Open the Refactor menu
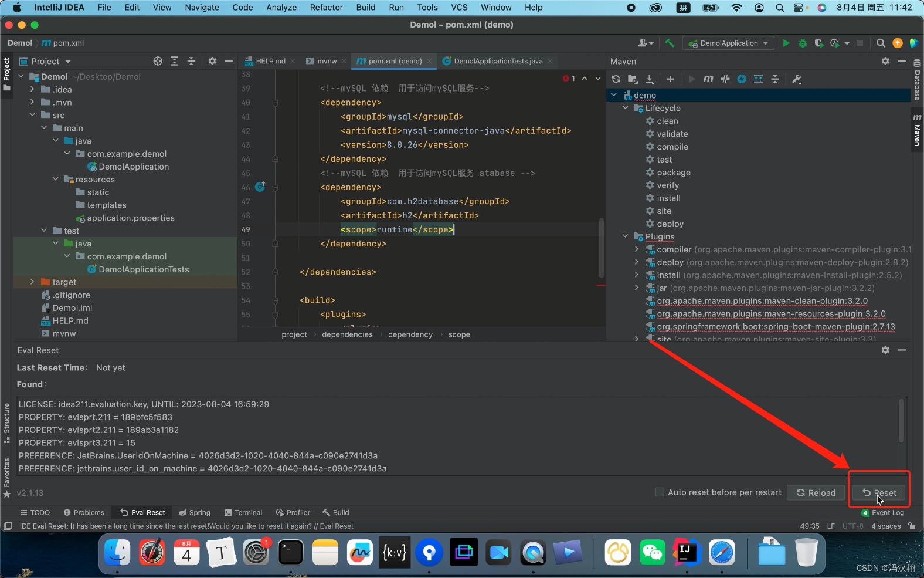 coord(327,8)
